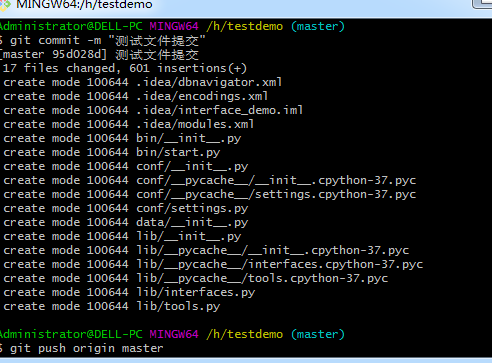The width and height of the screenshot is (492, 363).
Task: Click the 'git push origin master' command
Action: [x=87, y=349]
